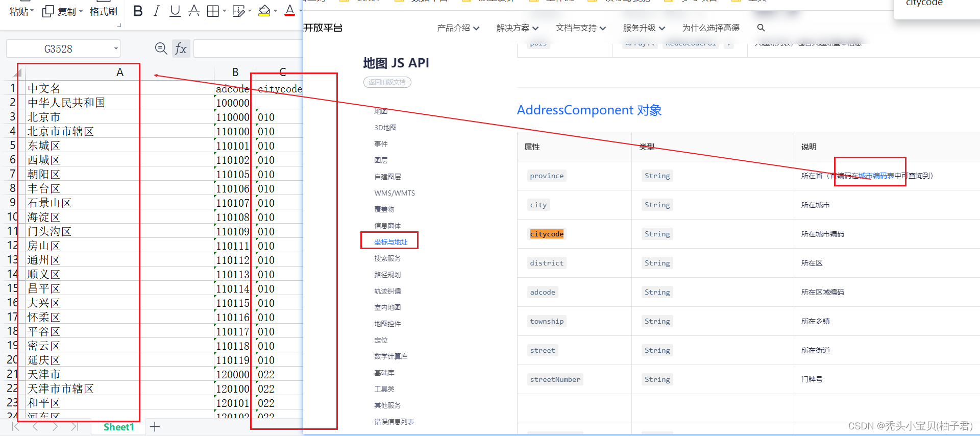Select column A header
Screen dimensions: 980x436
click(x=119, y=72)
